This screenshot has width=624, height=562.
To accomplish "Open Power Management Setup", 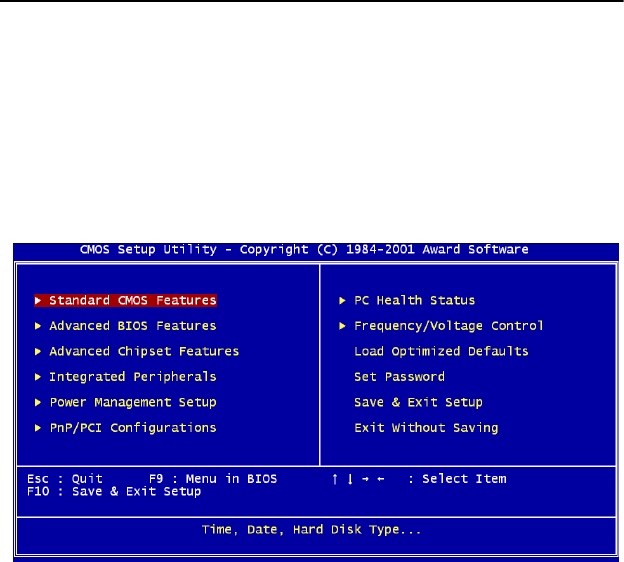I will (133, 402).
